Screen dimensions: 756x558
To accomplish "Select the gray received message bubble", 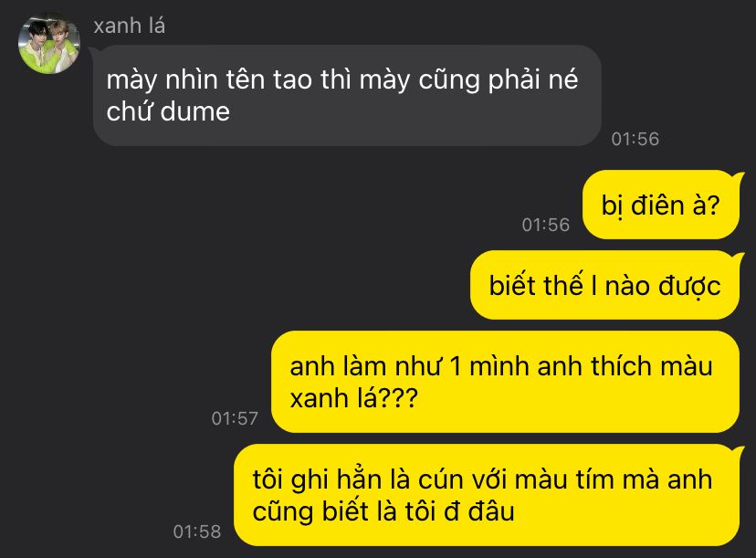I will pos(347,96).
